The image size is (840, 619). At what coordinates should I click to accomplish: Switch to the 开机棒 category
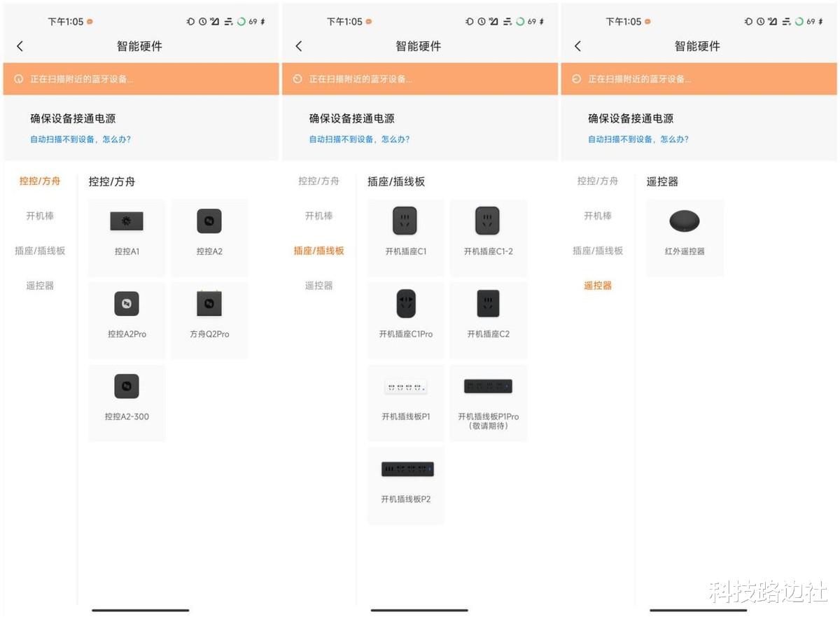(39, 216)
